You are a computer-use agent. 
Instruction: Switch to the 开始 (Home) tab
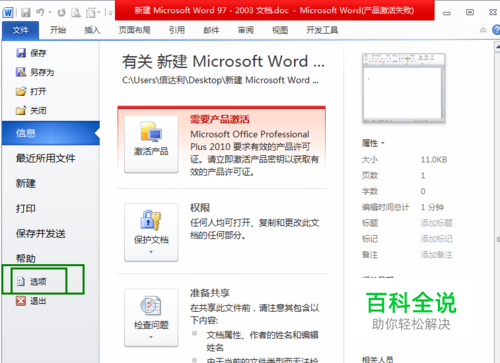58,30
